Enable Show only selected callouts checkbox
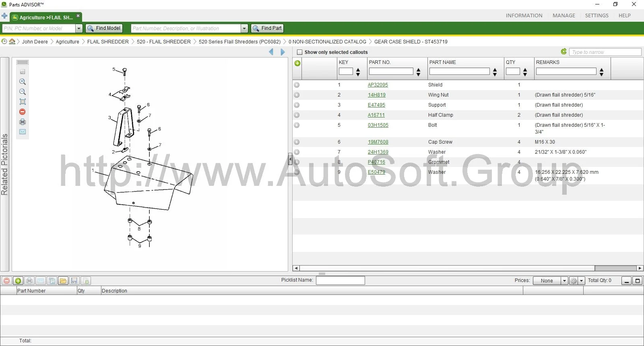 [299, 52]
